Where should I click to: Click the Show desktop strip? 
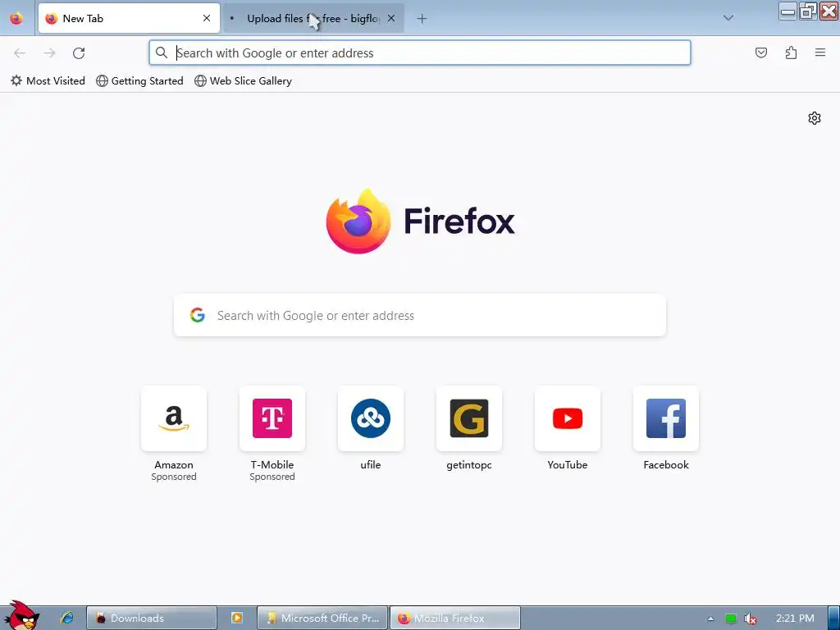pos(833,619)
